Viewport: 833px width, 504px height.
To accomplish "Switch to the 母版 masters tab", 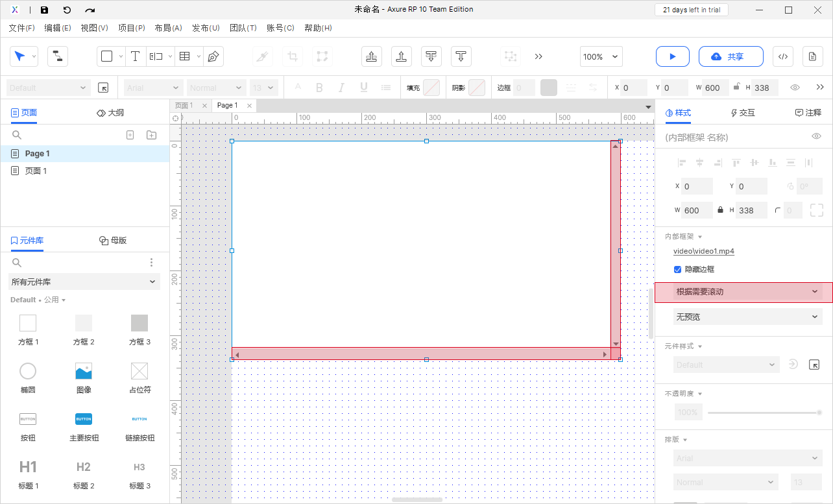I will [113, 241].
